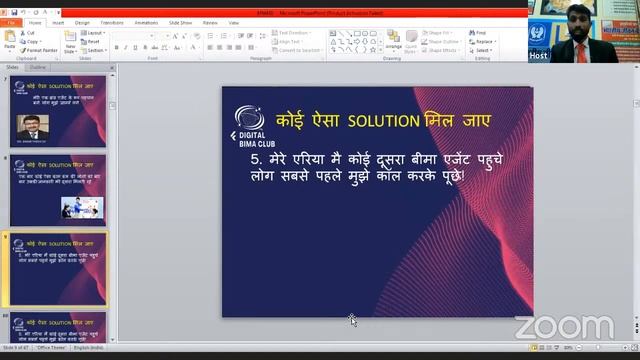Viewport: 640px width, 360px height.
Task: Switch to the Insert tab
Action: [x=58, y=23]
